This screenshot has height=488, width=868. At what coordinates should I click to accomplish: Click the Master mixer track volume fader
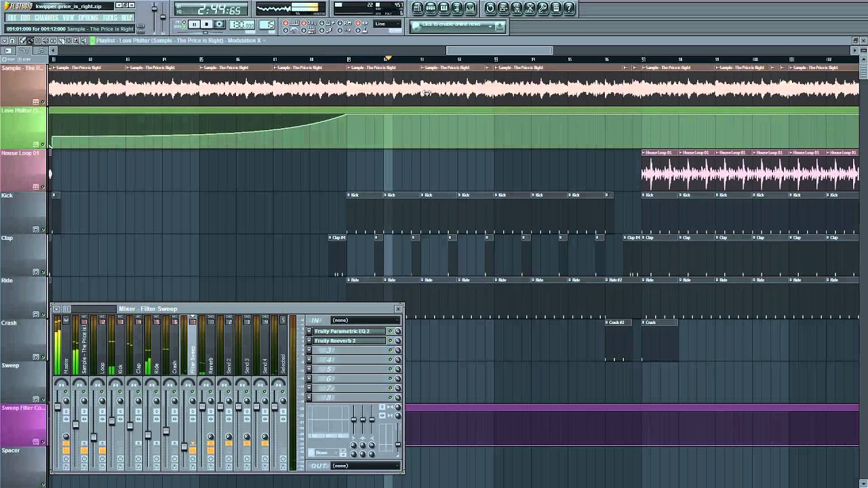58,406
